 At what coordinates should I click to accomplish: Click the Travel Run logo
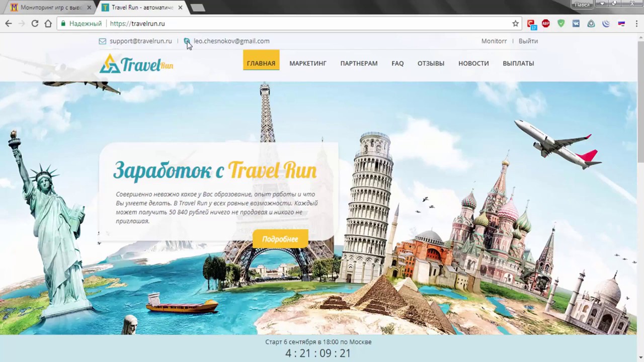click(136, 64)
